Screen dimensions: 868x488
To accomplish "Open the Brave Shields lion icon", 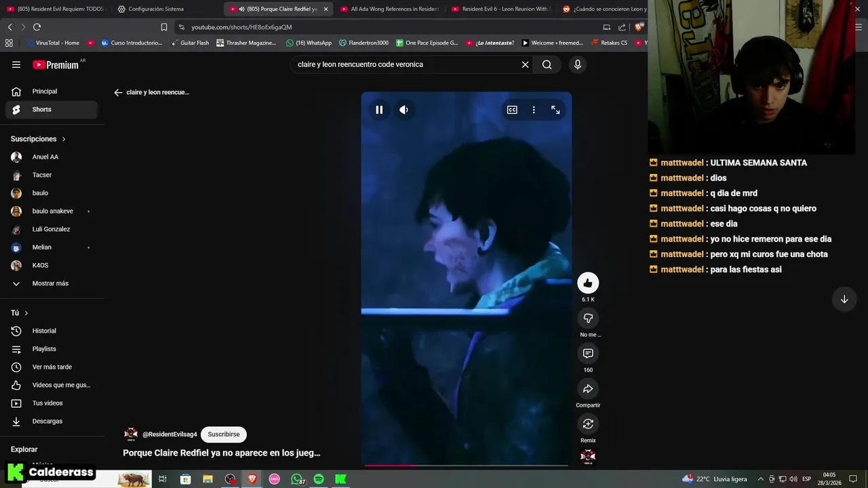I will [638, 27].
